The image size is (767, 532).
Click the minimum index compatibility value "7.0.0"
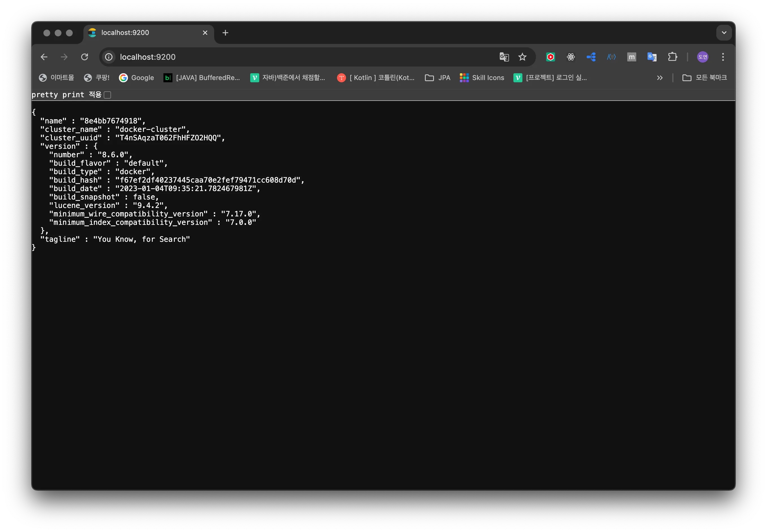point(241,222)
